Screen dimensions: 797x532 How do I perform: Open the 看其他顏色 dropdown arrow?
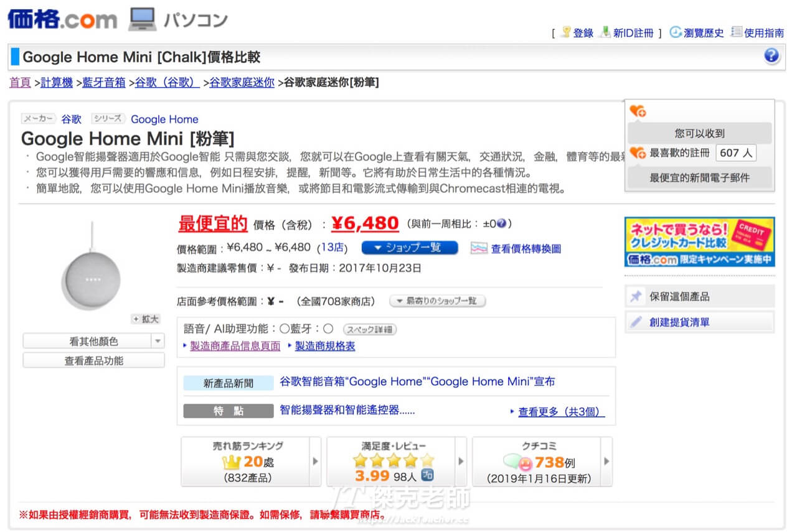pyautogui.click(x=158, y=341)
